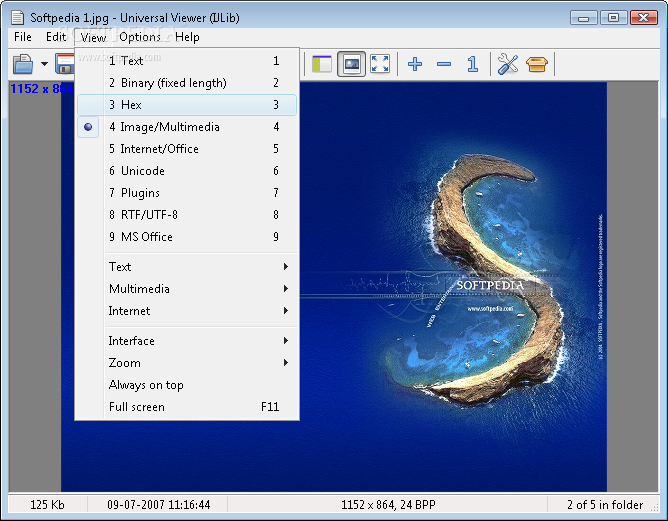Expand the Zoom submenu
Viewport: 668px width, 521px height.
point(187,363)
